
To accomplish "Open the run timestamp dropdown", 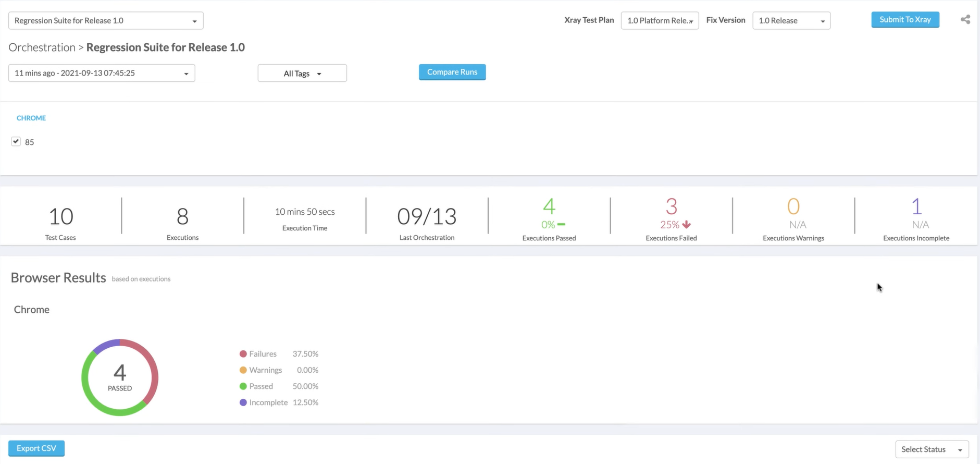I will pos(102,73).
